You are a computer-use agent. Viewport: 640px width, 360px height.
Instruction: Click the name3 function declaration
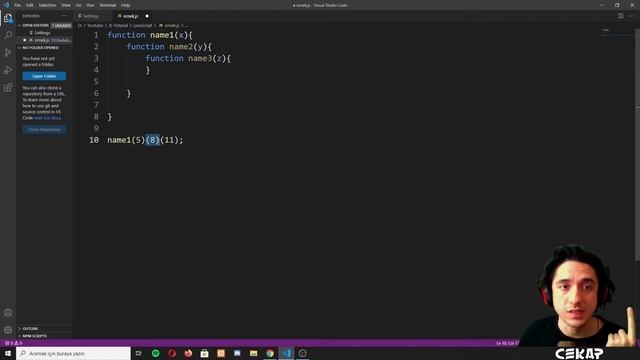188,58
